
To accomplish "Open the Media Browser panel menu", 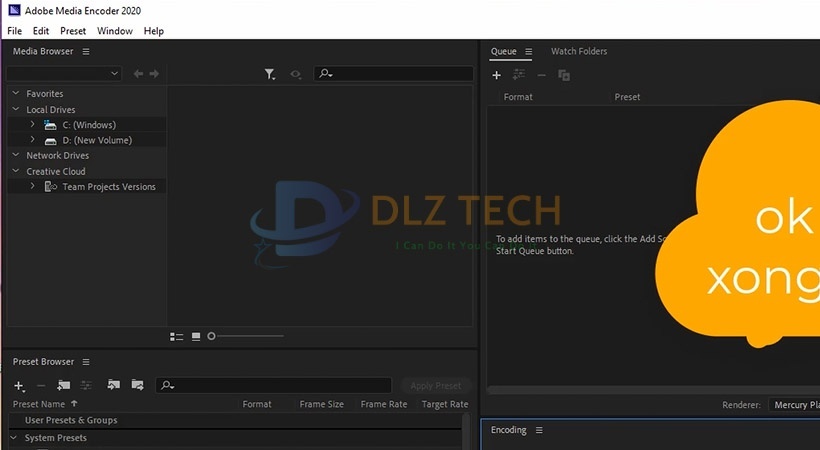I will tap(86, 51).
